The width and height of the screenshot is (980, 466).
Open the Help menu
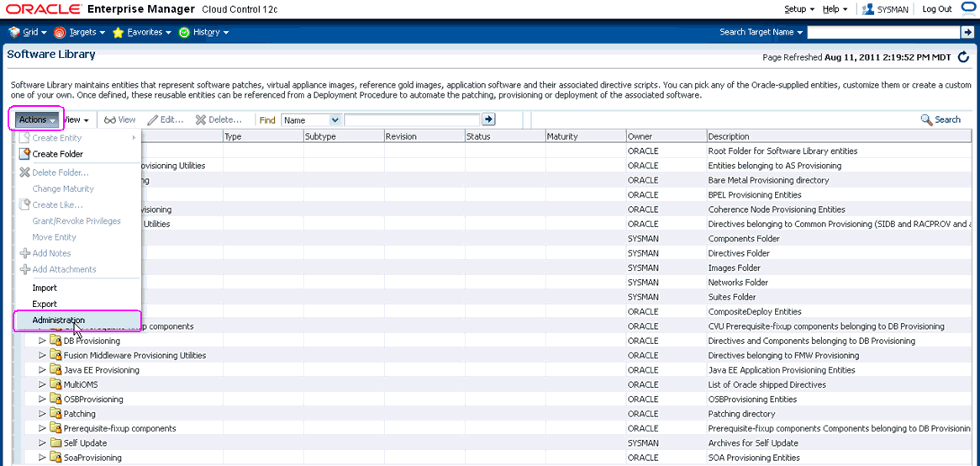tap(835, 9)
